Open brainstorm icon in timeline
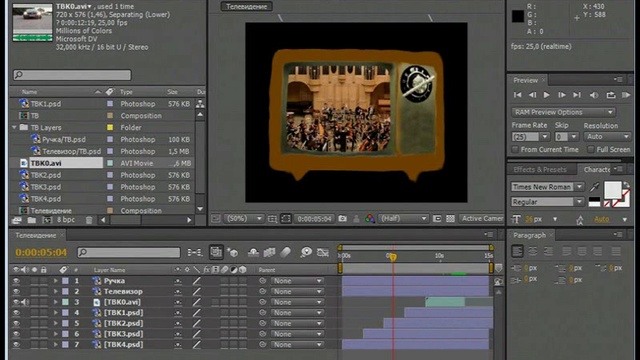The image size is (640, 360). pos(306,253)
